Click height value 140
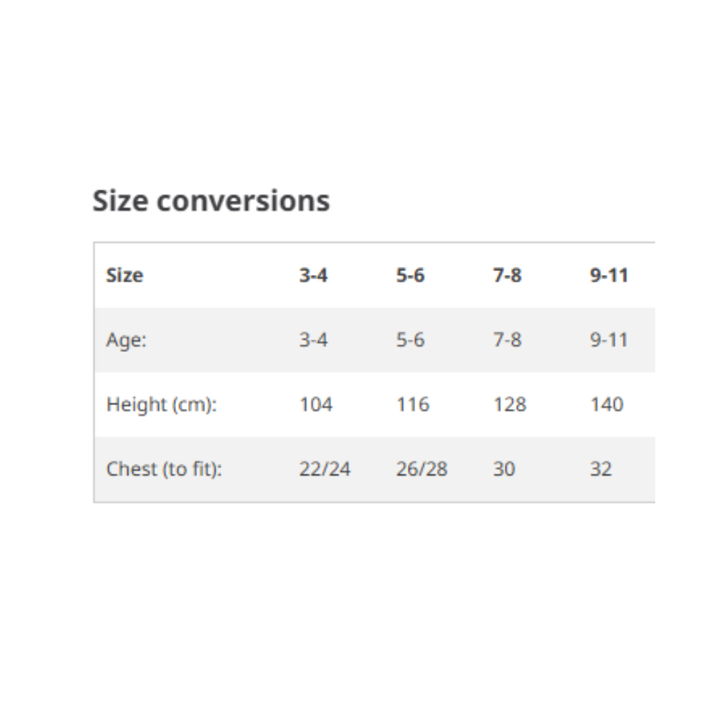This screenshot has height=728, width=728. [x=607, y=404]
